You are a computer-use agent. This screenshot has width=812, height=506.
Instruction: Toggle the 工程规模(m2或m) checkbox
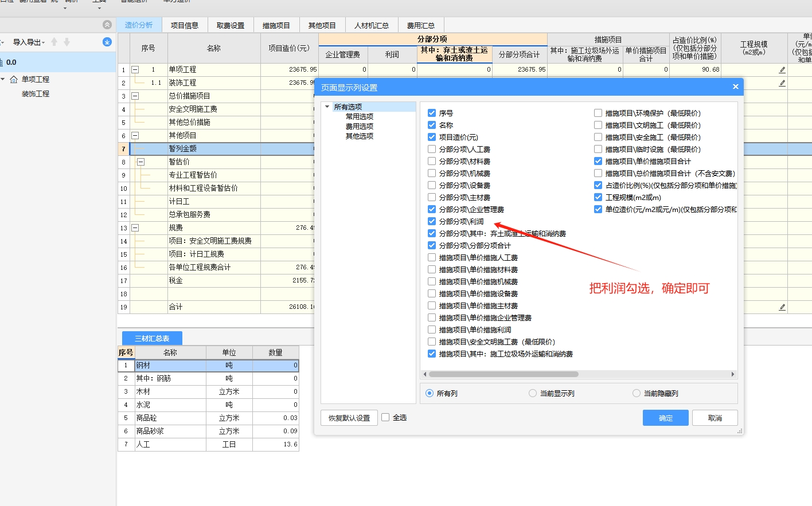point(598,198)
